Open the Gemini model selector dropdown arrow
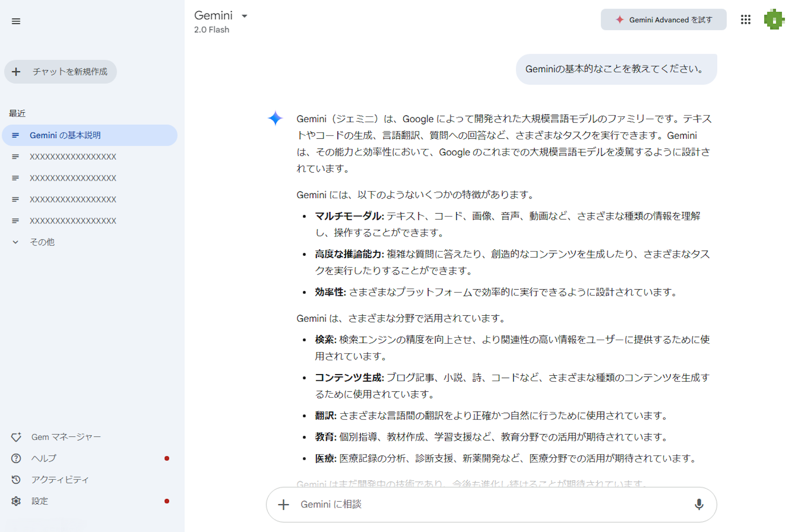 point(245,16)
